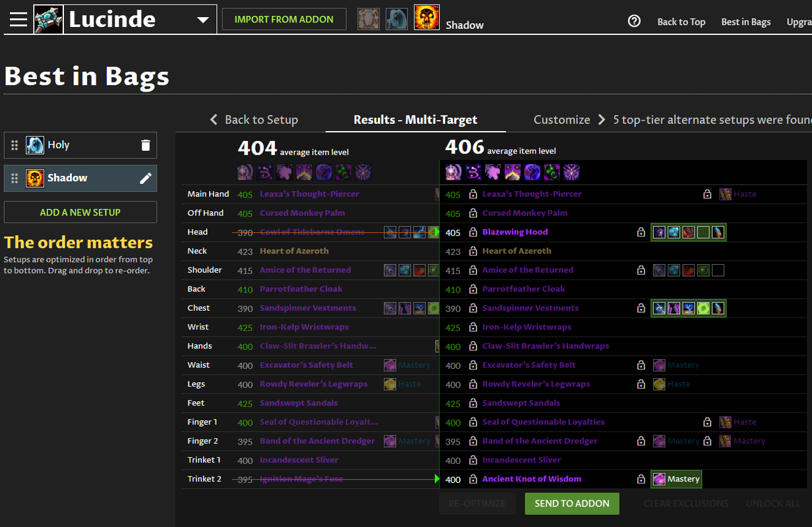Viewport: 812px width, 527px height.
Task: Click Unlock All button
Action: [x=772, y=503]
